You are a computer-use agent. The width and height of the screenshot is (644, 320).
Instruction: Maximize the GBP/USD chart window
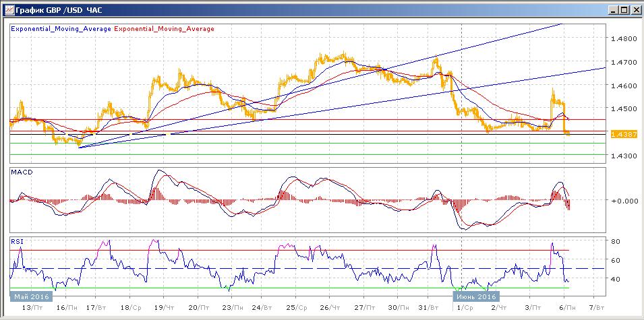(623, 9)
